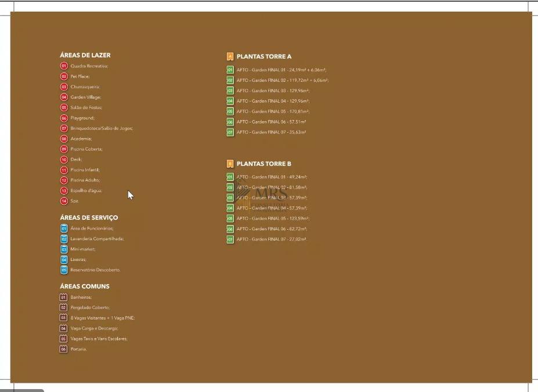Select Torre A Garden FINAL 01 24,19m² entry
This screenshot has width=538, height=392.
click(281, 70)
